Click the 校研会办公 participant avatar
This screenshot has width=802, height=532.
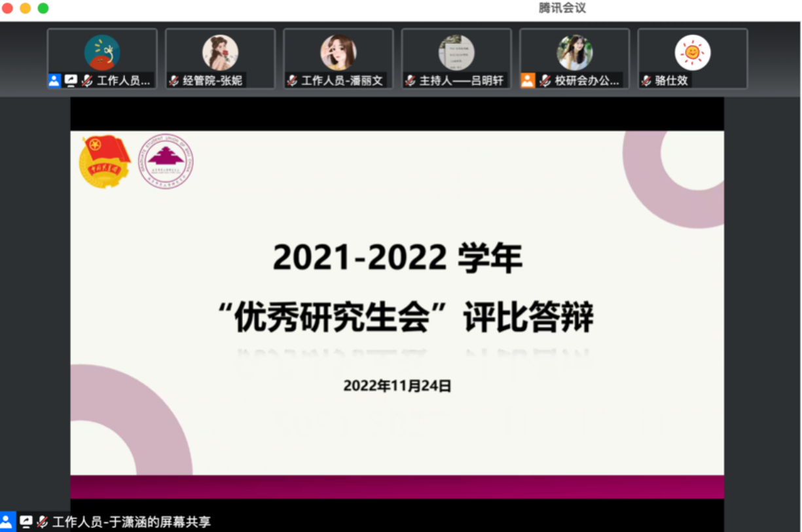coord(574,52)
